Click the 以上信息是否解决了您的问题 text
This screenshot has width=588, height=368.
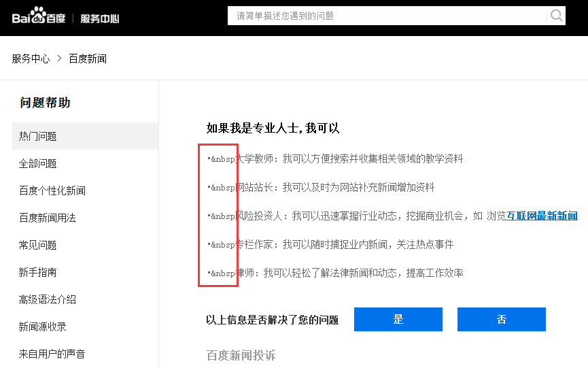(273, 320)
